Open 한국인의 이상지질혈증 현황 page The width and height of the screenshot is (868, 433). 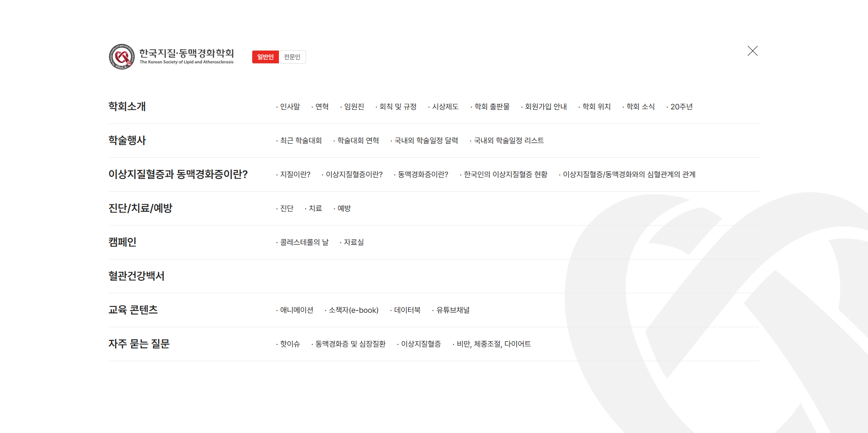[x=505, y=174]
